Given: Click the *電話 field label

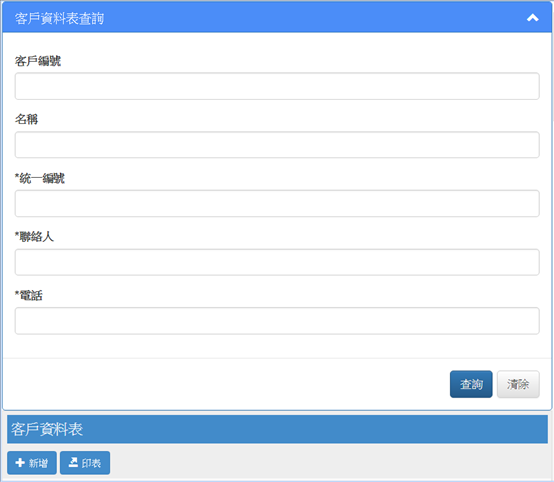Looking at the screenshot, I should pyautogui.click(x=29, y=295).
